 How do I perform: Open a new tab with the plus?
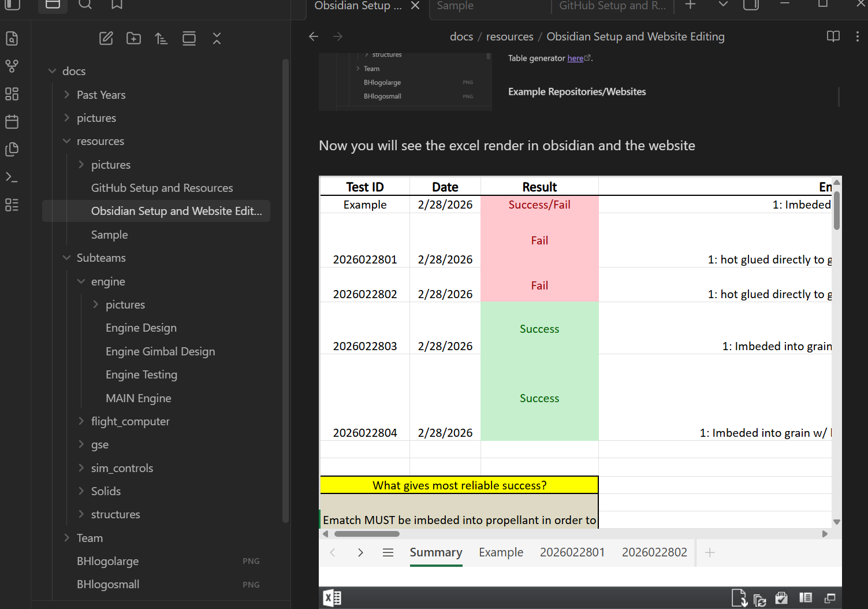690,5
